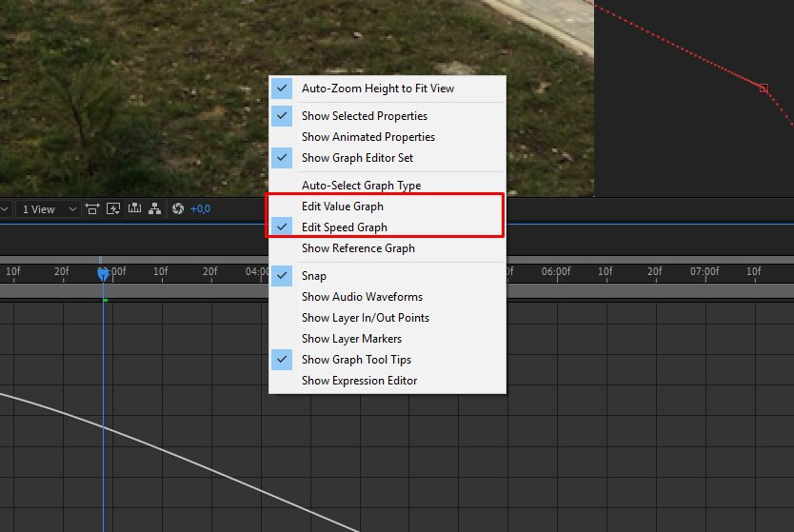Toggle Auto-Zoom Height to Fit View
The height and width of the screenshot is (532, 794).
point(387,89)
